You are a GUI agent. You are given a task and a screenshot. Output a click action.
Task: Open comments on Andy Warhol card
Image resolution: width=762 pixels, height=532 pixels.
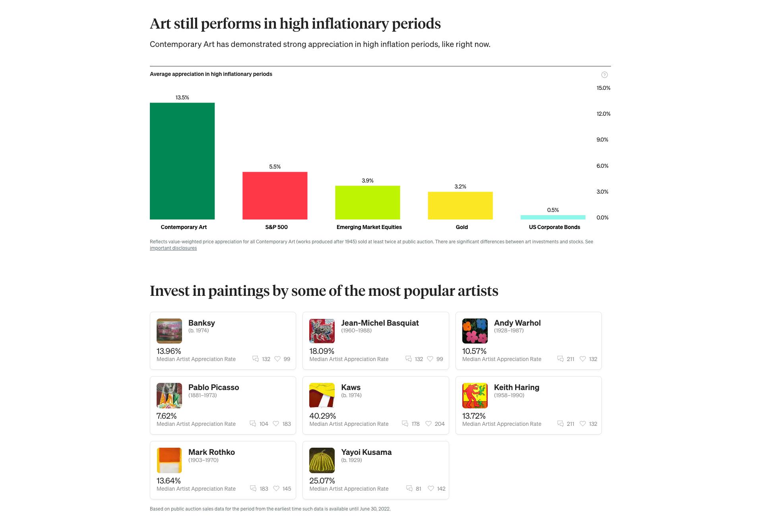[x=560, y=359]
